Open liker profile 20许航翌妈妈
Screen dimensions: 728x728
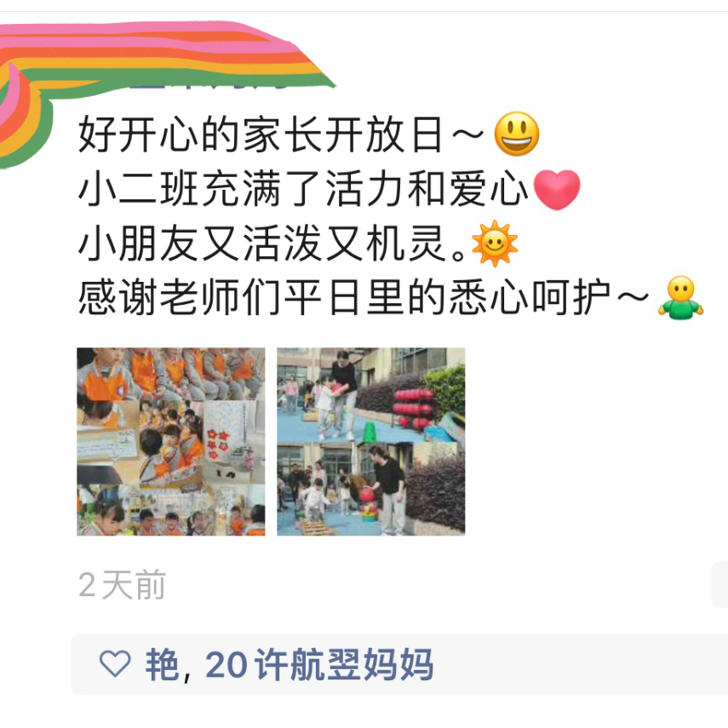pos(319,665)
